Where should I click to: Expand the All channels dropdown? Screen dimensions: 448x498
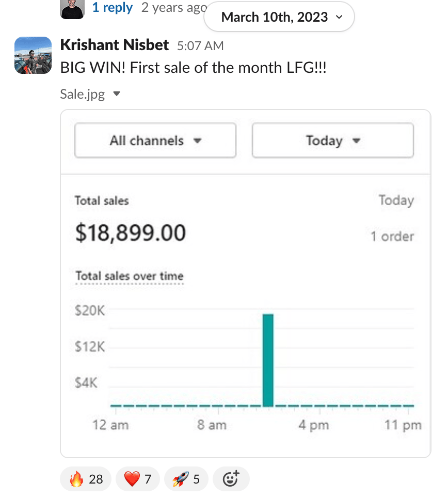pyautogui.click(x=155, y=141)
